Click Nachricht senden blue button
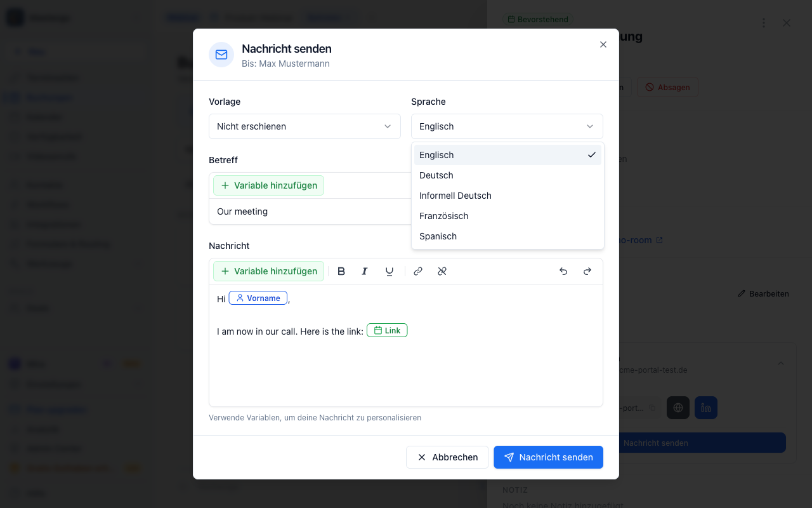 click(549, 457)
